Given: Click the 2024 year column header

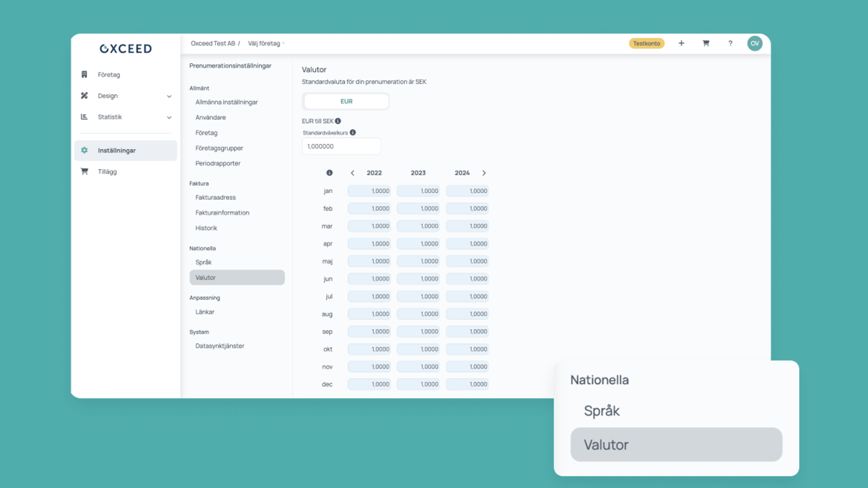Looking at the screenshot, I should click(x=462, y=173).
